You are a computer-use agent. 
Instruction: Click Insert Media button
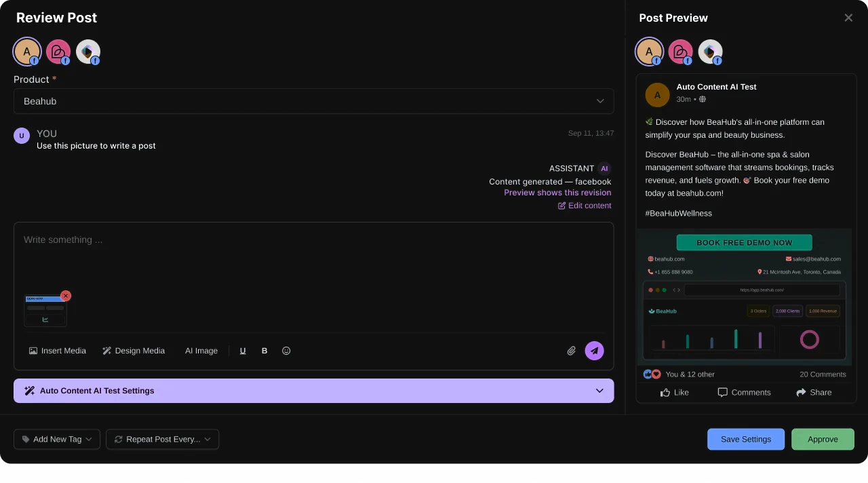point(58,351)
